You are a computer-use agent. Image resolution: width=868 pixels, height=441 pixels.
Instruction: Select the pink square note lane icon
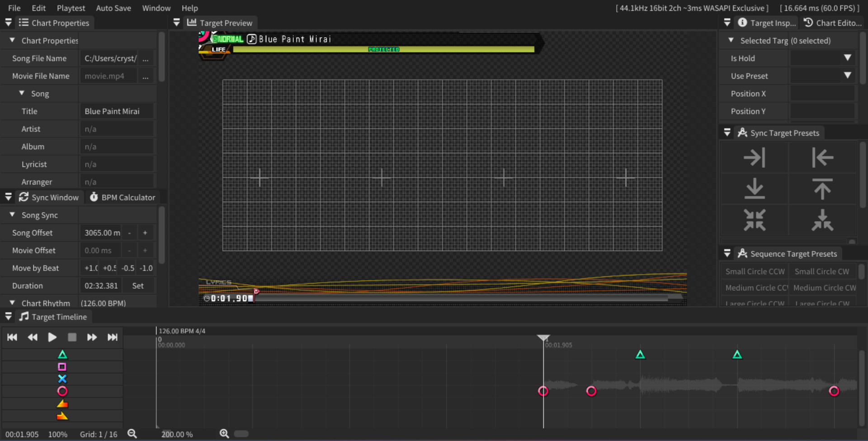pyautogui.click(x=62, y=367)
